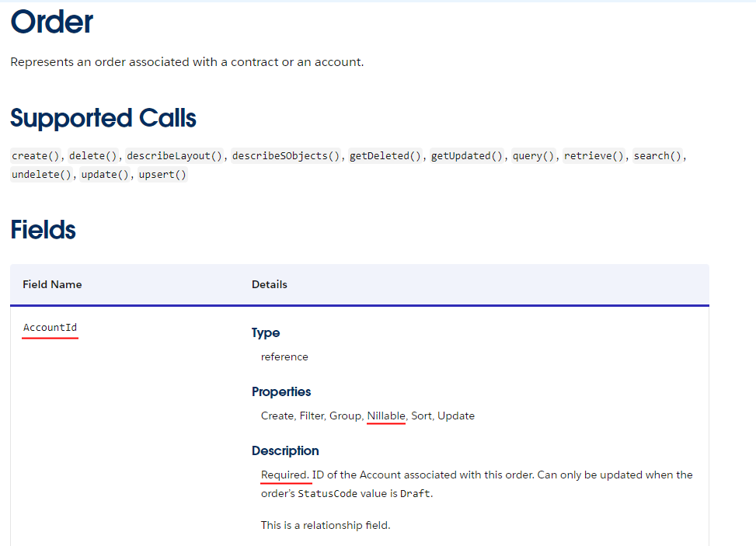Click the Details column header
Viewport: 756px width, 546px height.
pos(270,284)
